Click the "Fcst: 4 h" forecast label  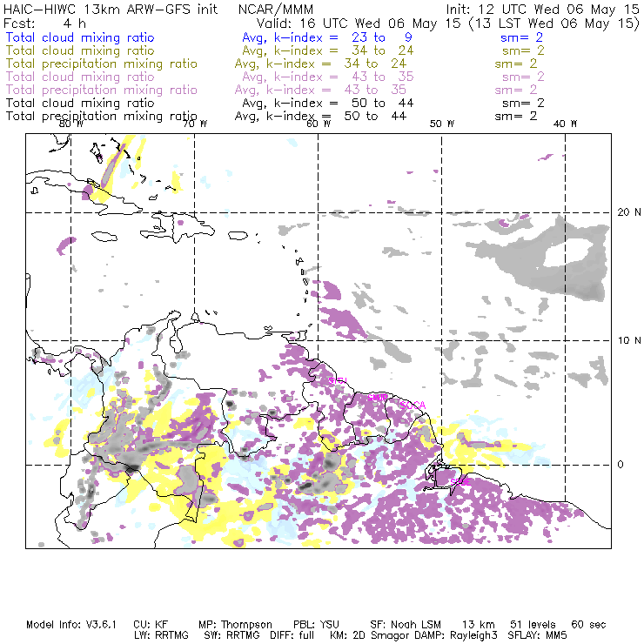(44, 23)
